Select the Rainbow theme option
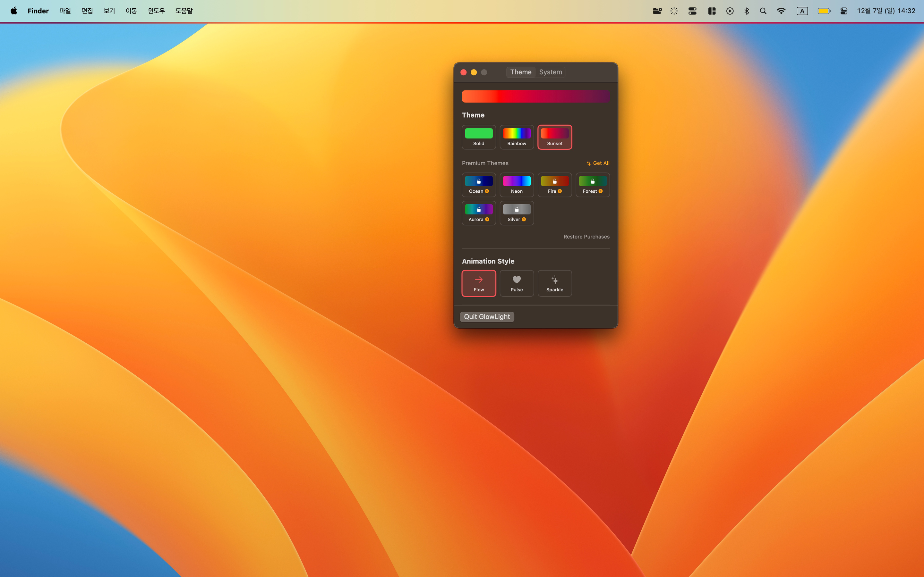924x577 pixels. [517, 137]
